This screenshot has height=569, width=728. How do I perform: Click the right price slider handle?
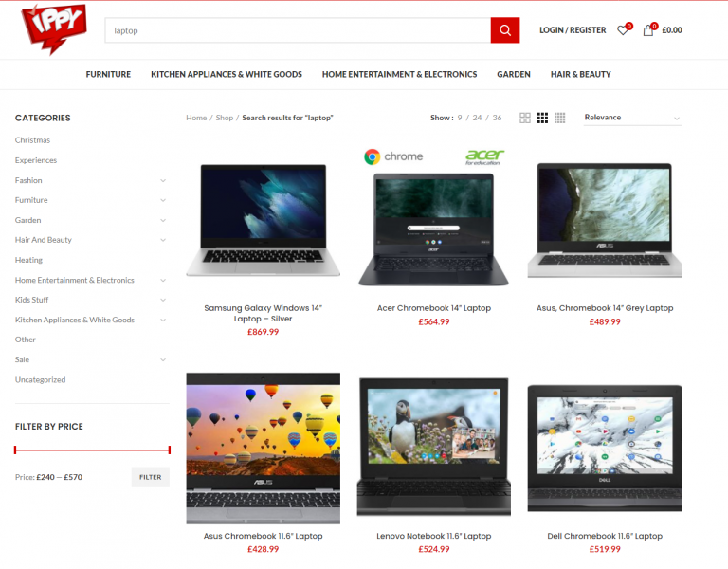(169, 450)
